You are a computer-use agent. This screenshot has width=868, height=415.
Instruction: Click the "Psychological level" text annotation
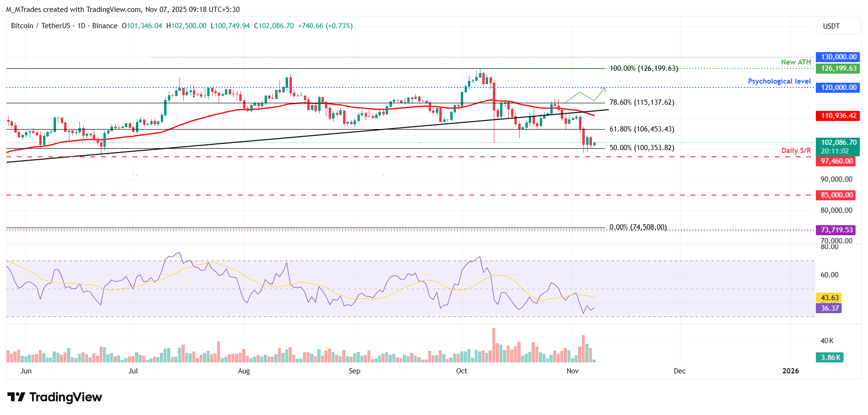[779, 81]
